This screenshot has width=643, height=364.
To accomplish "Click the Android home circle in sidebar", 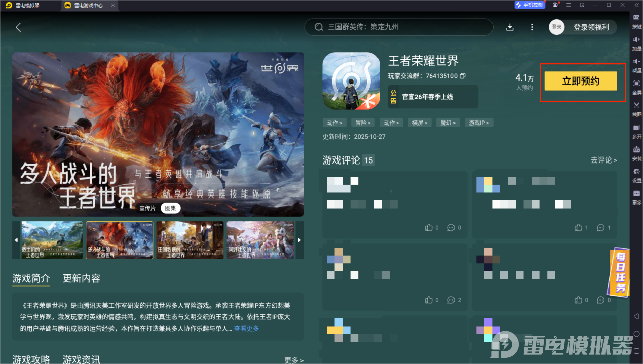I will (x=636, y=334).
